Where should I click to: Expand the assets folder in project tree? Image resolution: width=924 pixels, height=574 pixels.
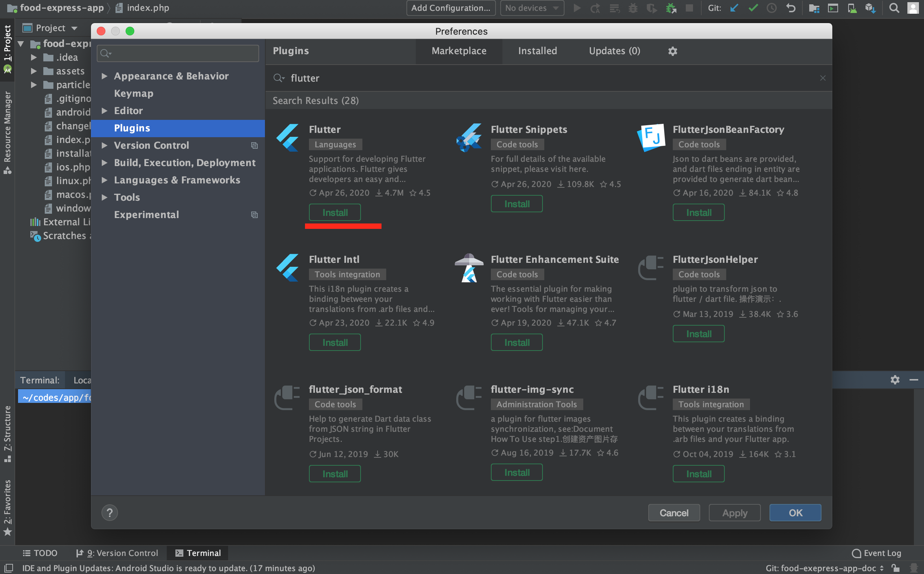34,71
